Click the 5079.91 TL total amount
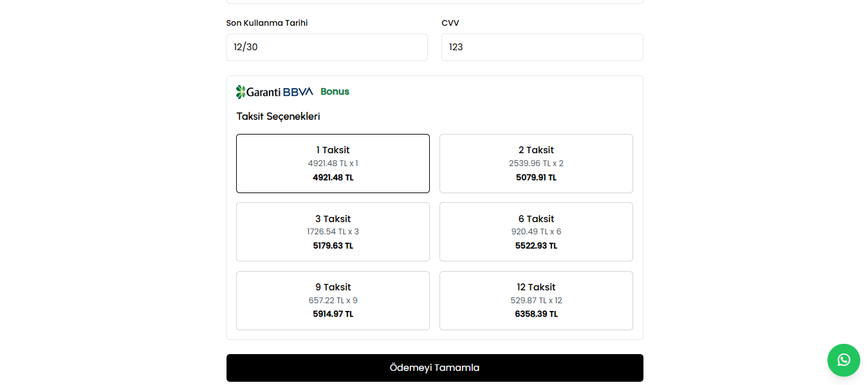This screenshot has height=385, width=868. click(536, 178)
